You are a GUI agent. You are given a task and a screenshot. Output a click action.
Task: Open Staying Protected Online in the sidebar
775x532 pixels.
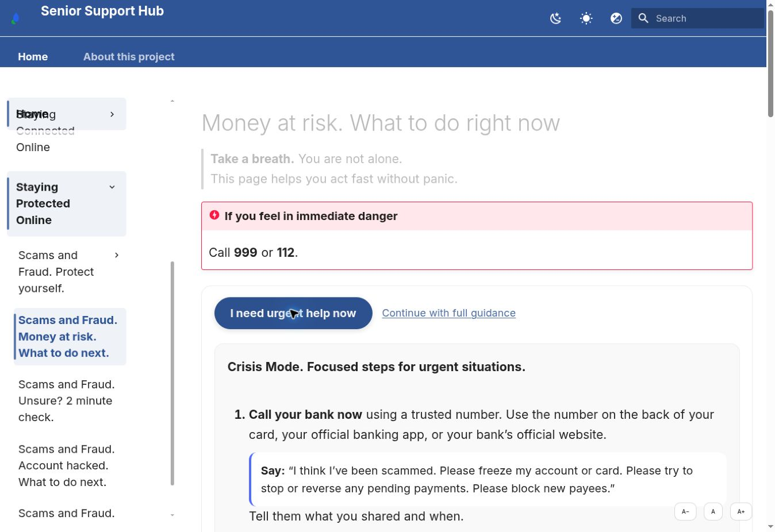pyautogui.click(x=43, y=203)
